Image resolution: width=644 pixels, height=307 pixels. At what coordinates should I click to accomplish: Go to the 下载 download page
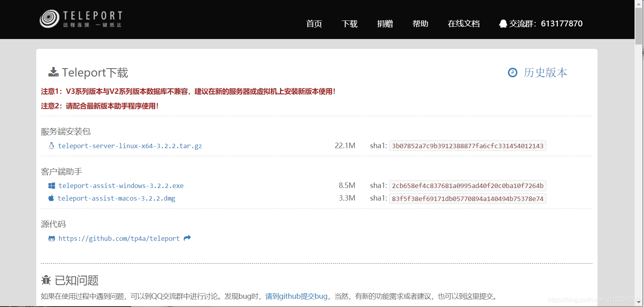coord(349,24)
